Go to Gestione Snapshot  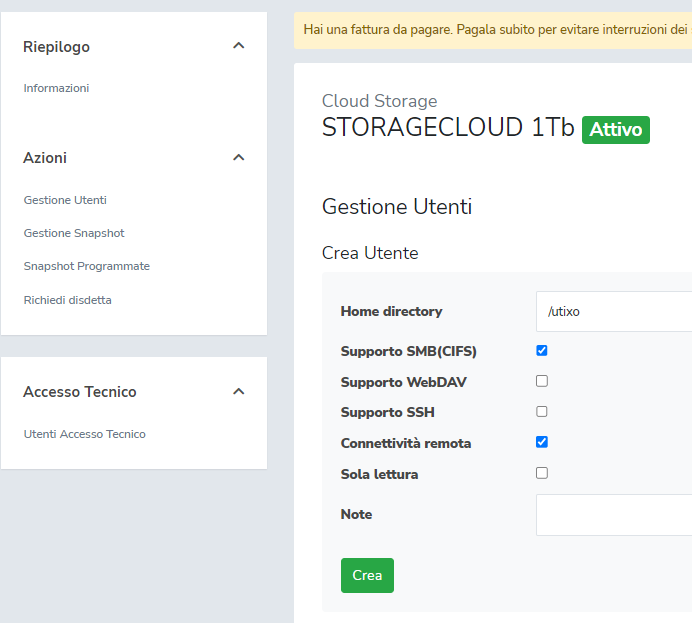[74, 233]
